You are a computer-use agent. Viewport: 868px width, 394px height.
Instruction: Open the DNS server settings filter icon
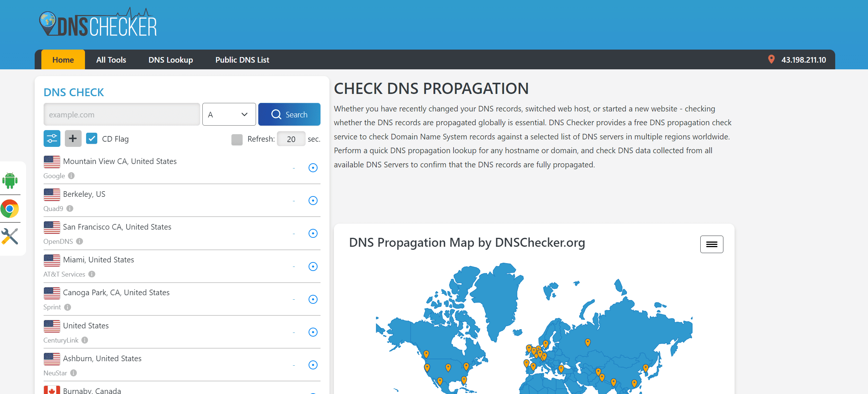click(52, 139)
